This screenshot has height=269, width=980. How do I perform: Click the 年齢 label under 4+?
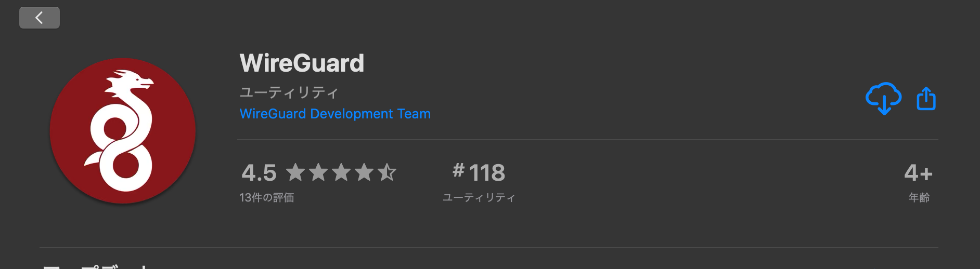[919, 197]
